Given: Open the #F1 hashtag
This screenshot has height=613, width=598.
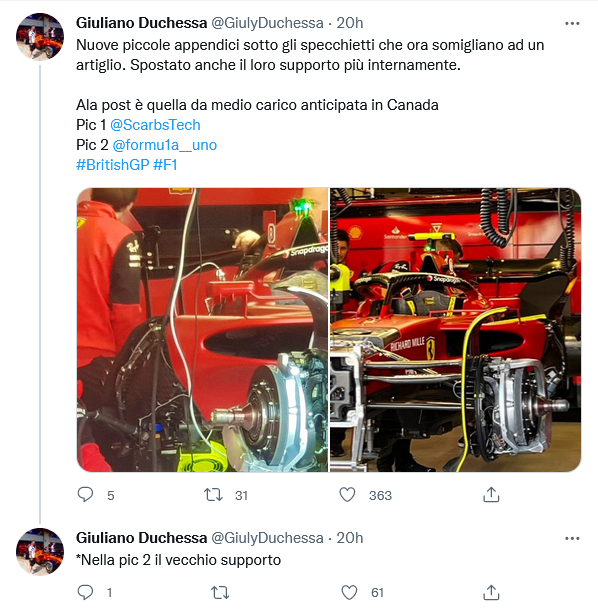Looking at the screenshot, I should (x=165, y=165).
